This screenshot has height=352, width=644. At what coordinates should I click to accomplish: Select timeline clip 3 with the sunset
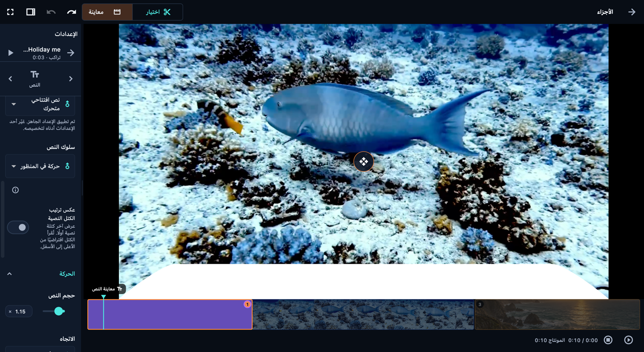(557, 315)
